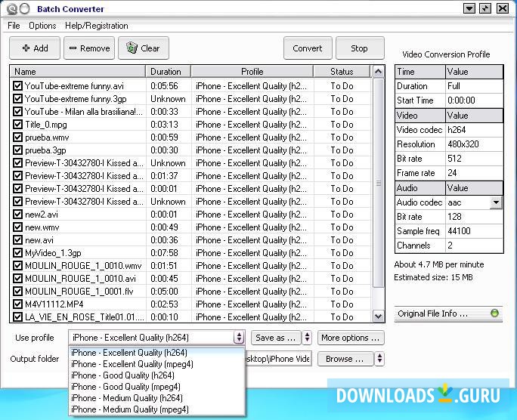Screen dimensions: 517x420
Task: Open the Options menu
Action: [42, 26]
